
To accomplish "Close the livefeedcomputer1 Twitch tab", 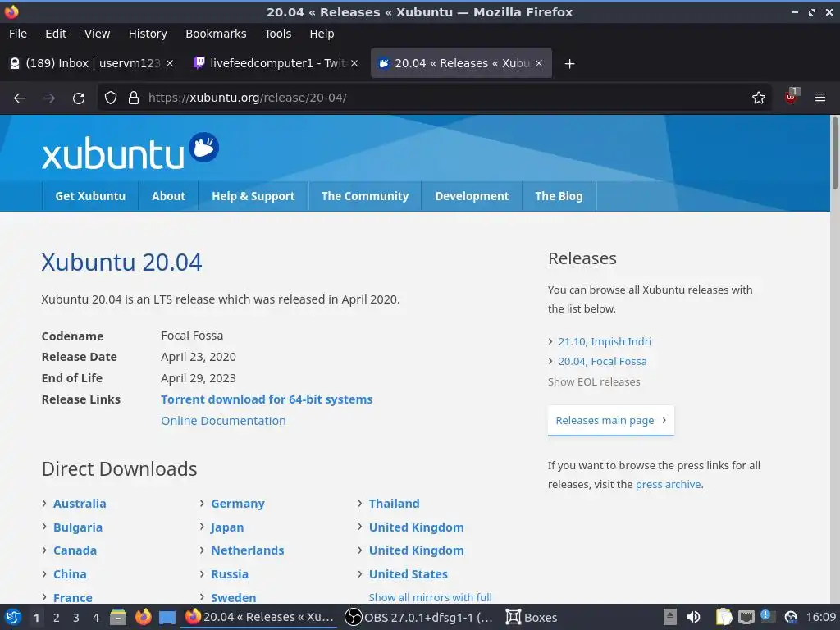I will 354,63.
